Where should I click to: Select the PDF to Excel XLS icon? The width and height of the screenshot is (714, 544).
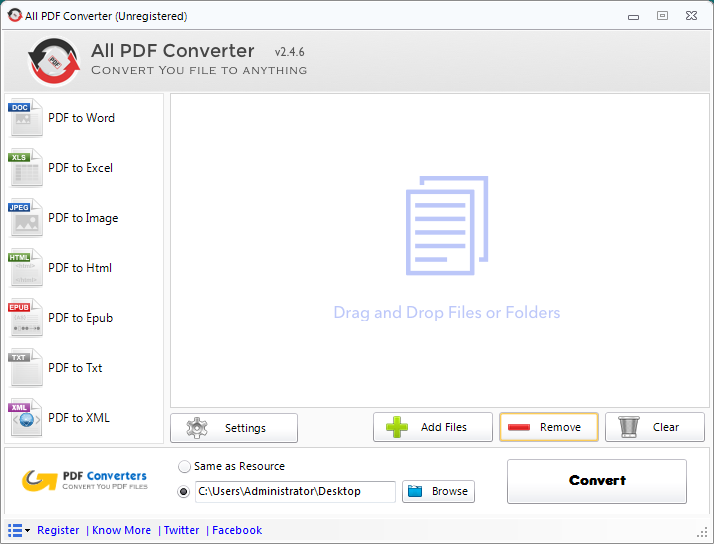pyautogui.click(x=26, y=168)
